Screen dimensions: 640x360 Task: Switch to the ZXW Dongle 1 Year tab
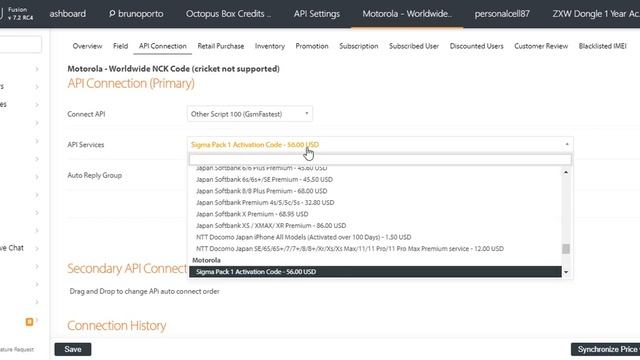(x=596, y=13)
